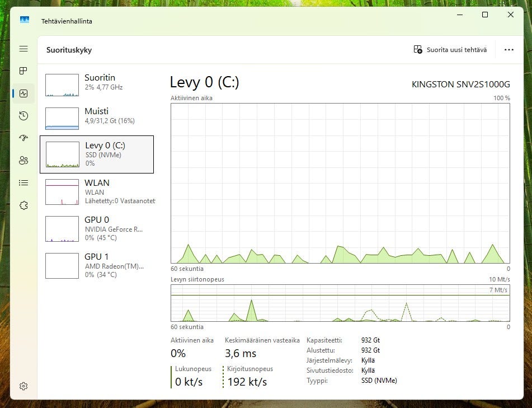Click GPU 1 mini graph thumbnail

pos(62,266)
